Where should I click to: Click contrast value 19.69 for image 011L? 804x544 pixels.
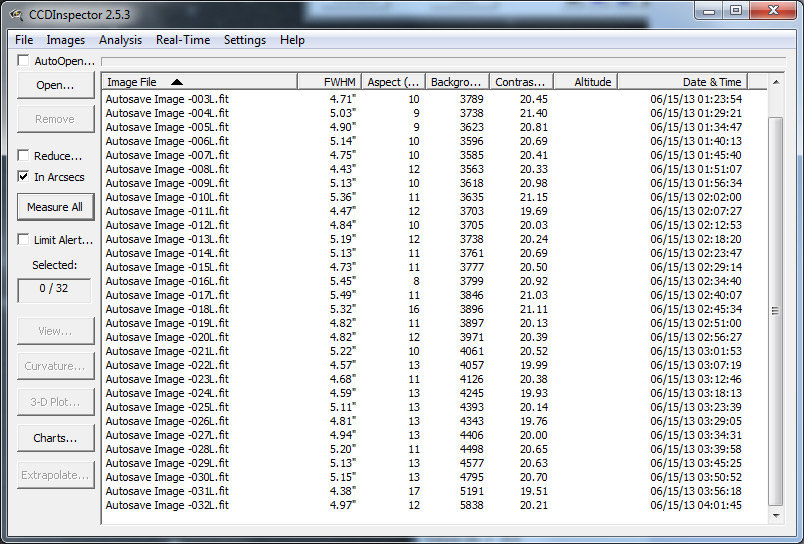point(534,211)
